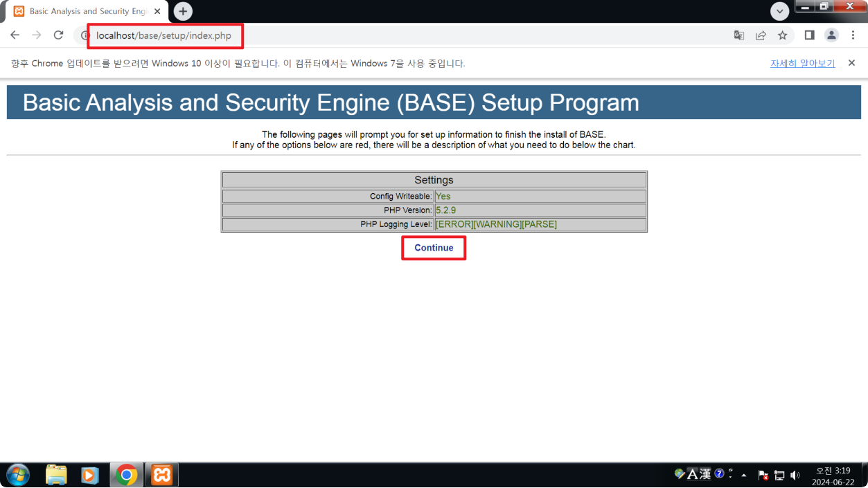Click the Continue link below Settings table
The width and height of the screenshot is (868, 488).
click(x=434, y=248)
